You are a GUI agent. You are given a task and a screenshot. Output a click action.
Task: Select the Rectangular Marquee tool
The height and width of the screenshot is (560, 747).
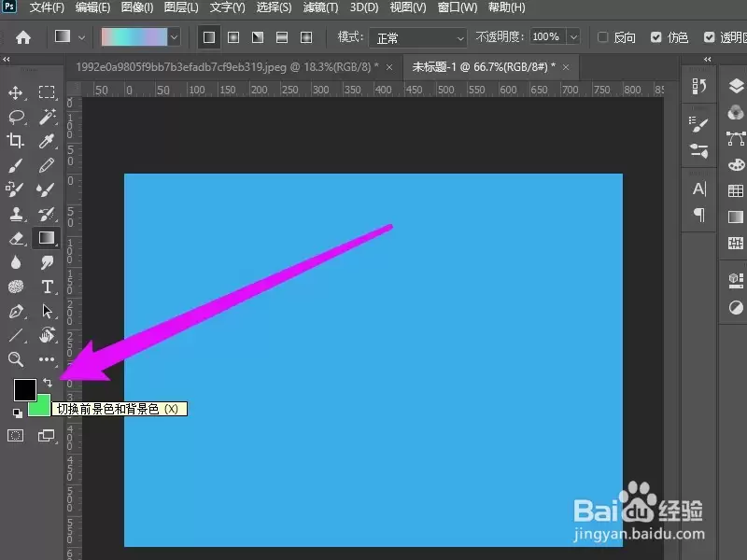pos(47,91)
